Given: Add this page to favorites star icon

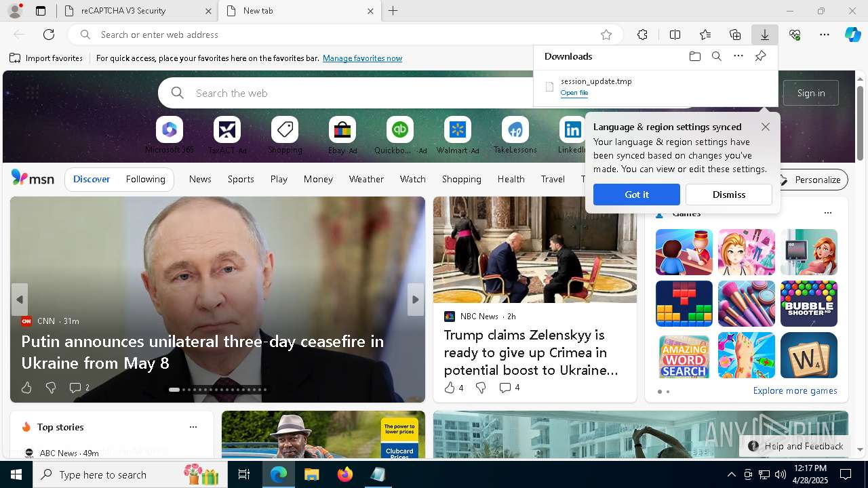Looking at the screenshot, I should click(x=606, y=35).
